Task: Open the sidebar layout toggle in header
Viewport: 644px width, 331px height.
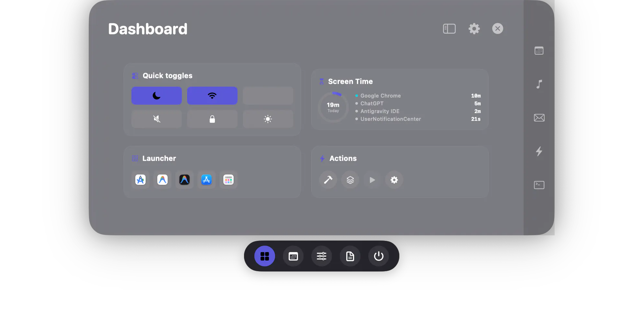Action: pyautogui.click(x=449, y=29)
